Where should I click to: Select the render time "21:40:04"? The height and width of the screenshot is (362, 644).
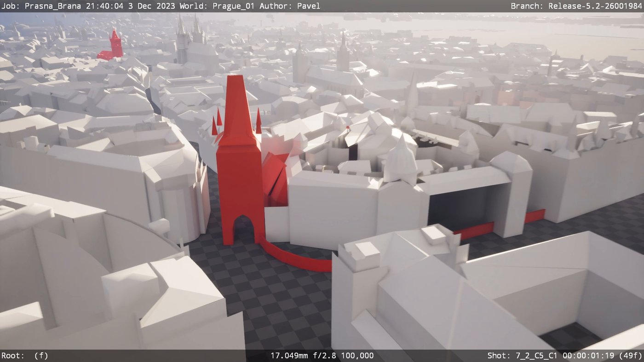(105, 6)
